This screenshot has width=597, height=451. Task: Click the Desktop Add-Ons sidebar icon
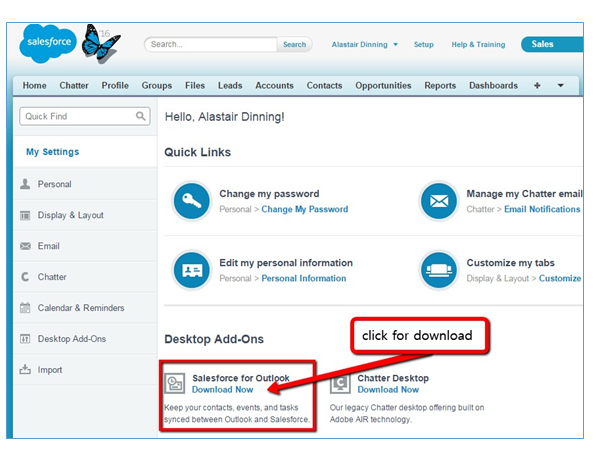[x=25, y=339]
